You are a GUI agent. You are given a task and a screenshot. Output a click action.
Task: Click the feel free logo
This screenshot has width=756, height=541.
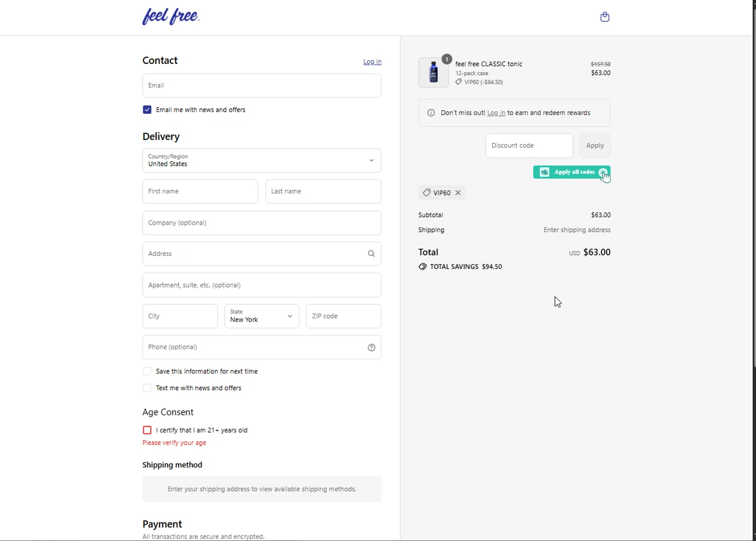171,17
